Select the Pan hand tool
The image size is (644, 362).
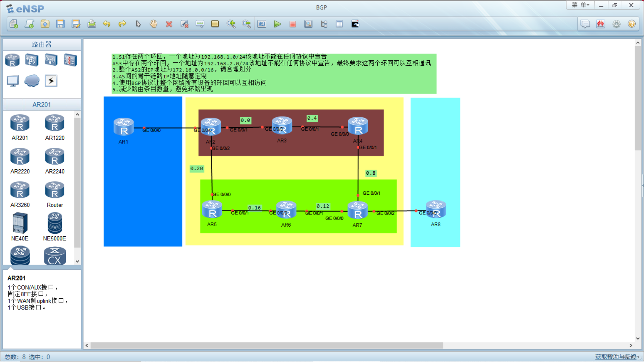coord(154,24)
